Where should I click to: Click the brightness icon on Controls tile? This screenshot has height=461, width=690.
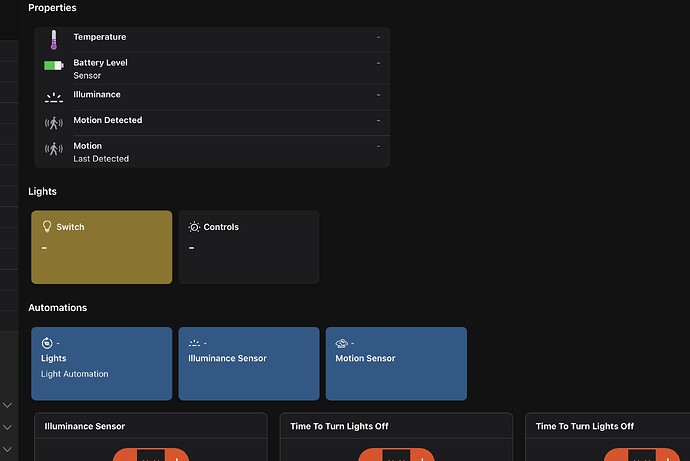[194, 227]
